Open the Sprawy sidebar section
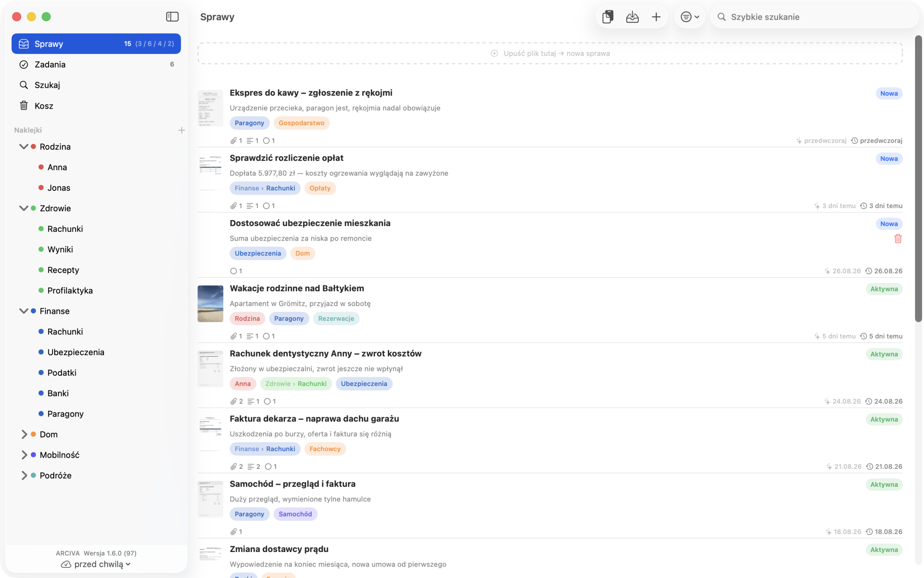 [x=96, y=44]
